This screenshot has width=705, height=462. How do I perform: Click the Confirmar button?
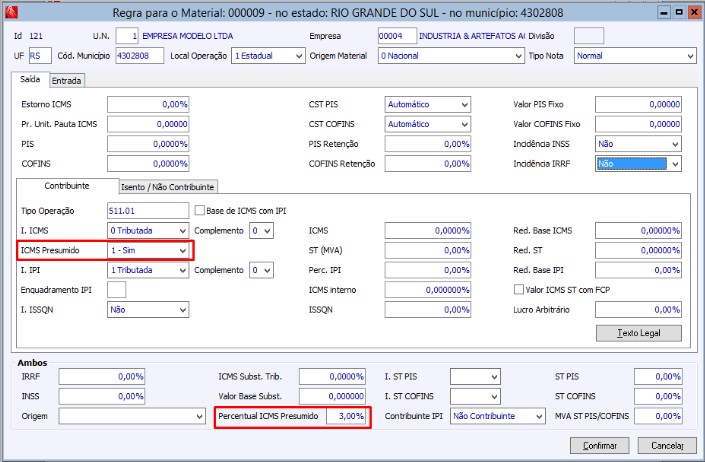[x=599, y=444]
